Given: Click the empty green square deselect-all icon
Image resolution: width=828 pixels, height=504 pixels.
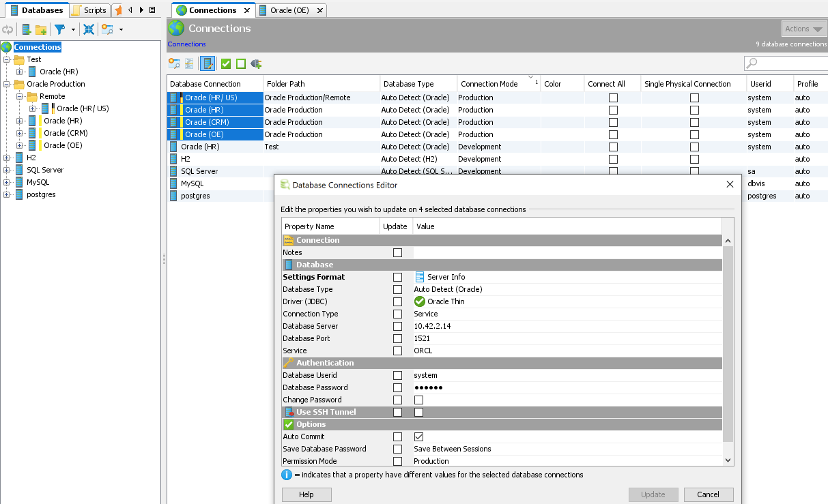Looking at the screenshot, I should click(x=241, y=63).
